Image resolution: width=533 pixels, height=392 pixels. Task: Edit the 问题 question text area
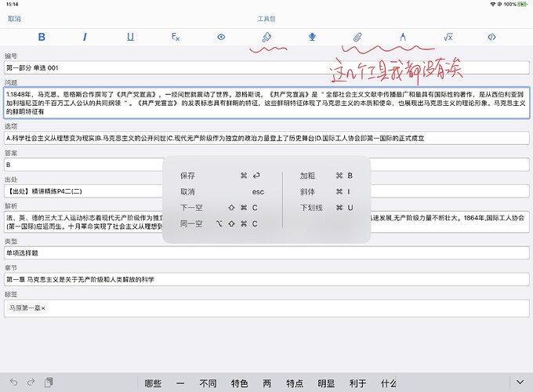click(x=266, y=103)
